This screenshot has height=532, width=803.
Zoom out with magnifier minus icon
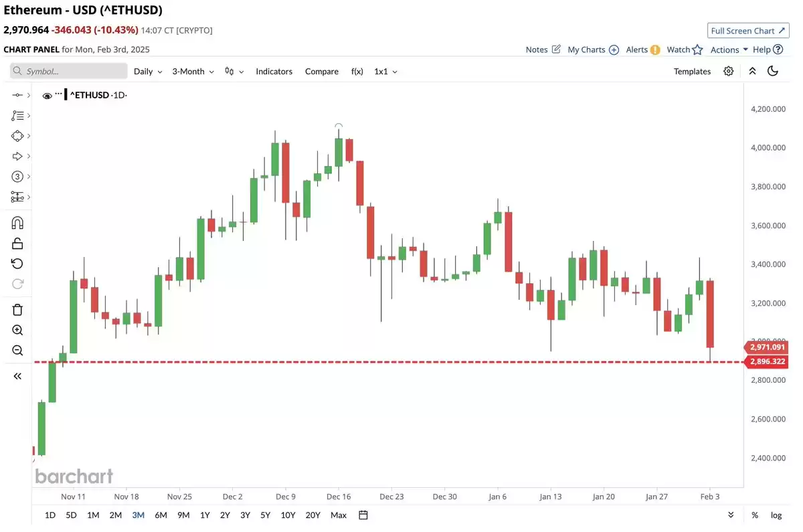17,350
